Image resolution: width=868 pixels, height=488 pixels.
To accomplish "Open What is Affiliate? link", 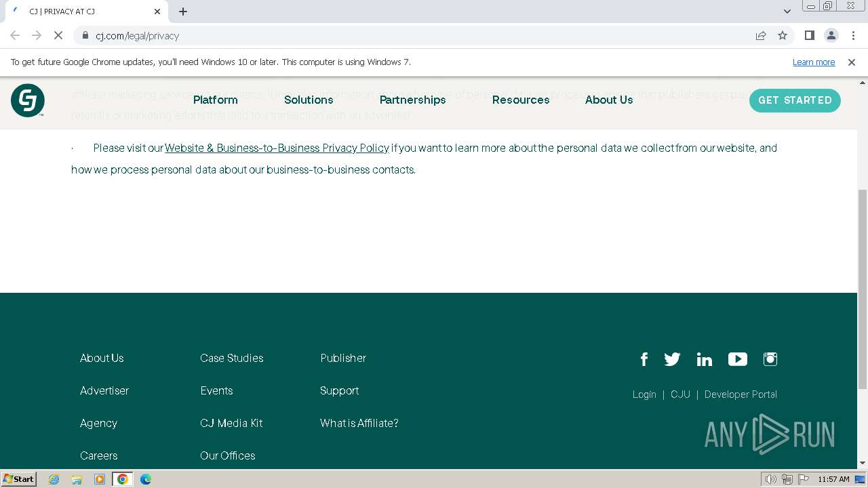I will click(359, 423).
